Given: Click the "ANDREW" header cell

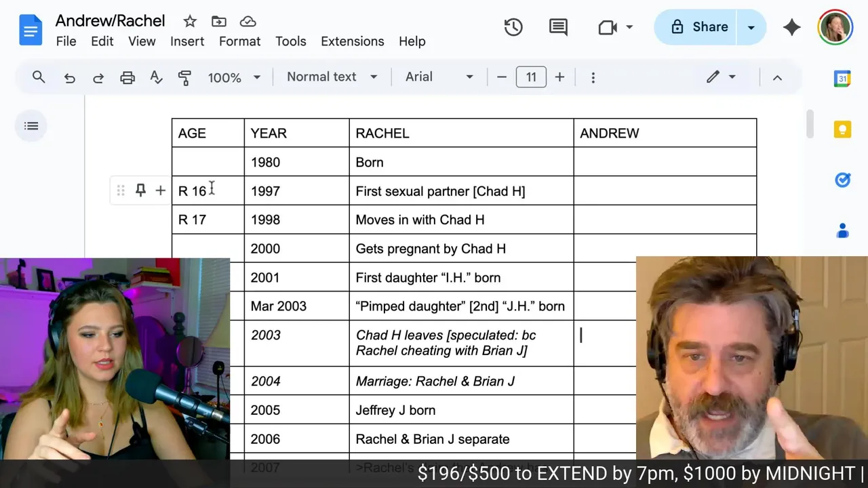Looking at the screenshot, I should tap(665, 134).
